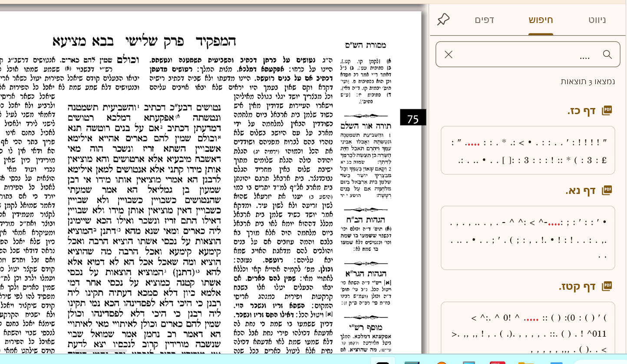Open the yellow folder icon in the taskbar
Screen dimensions: 627x364
coord(526,362)
